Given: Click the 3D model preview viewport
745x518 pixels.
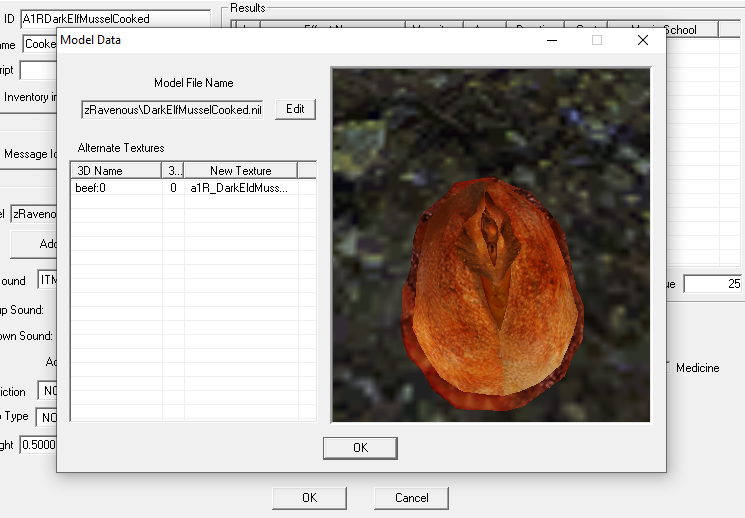Looking at the screenshot, I should coord(491,245).
